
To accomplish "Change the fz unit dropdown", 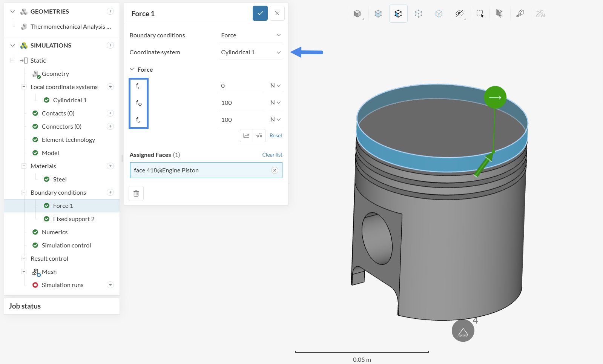I will coord(275,120).
